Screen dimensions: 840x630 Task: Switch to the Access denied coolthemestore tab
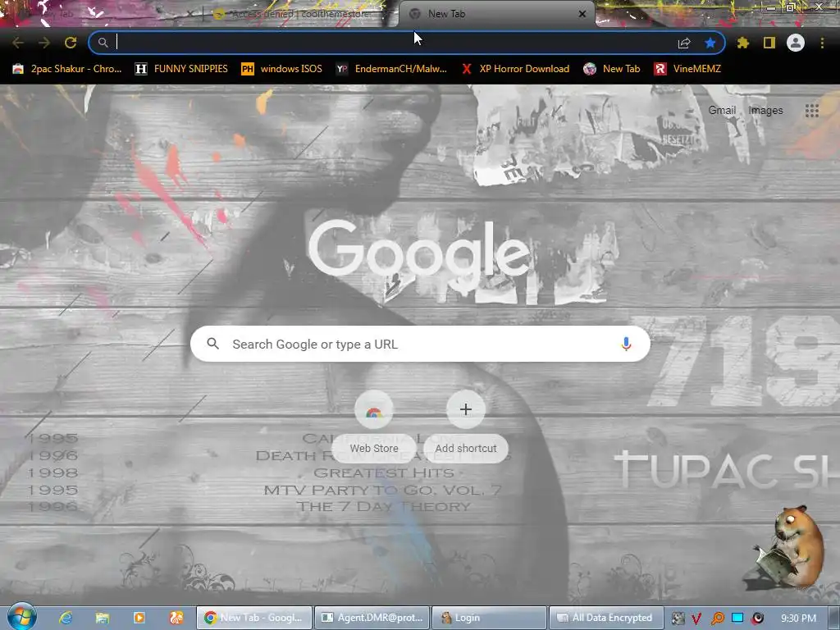click(300, 14)
